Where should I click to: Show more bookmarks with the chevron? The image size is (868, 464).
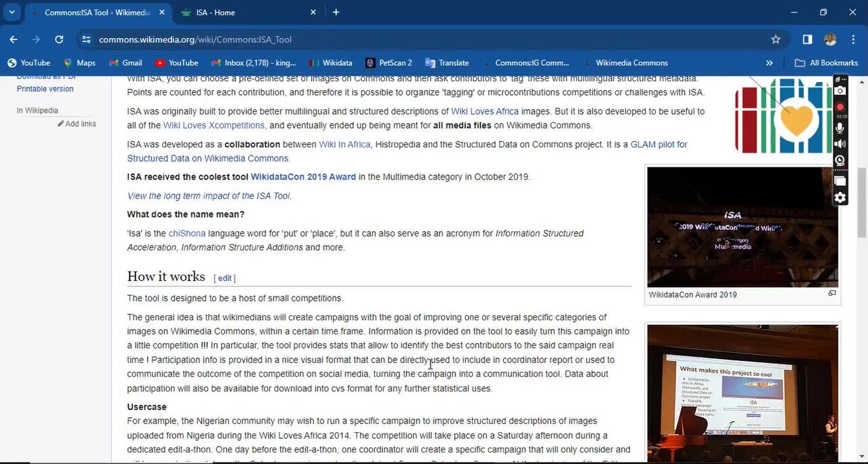[x=769, y=63]
